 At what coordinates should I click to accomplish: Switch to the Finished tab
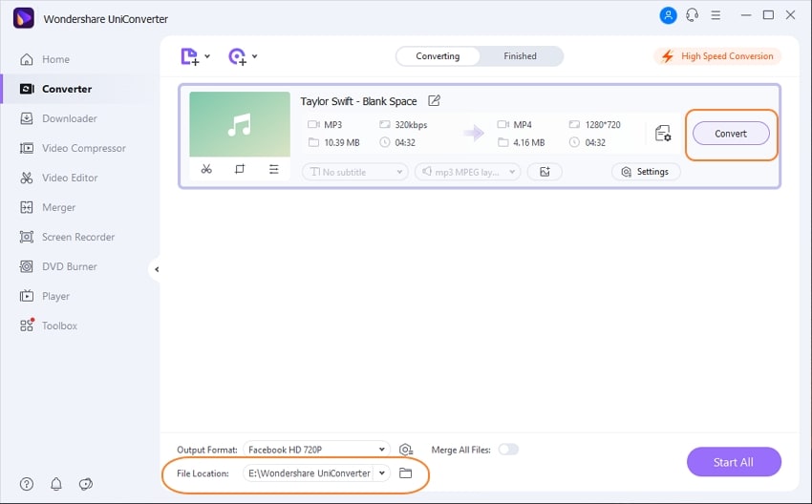[520, 56]
